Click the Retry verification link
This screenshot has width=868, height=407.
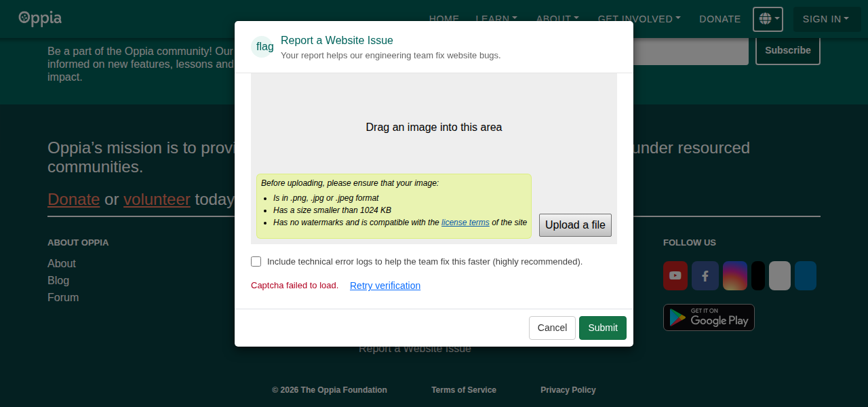tap(385, 286)
